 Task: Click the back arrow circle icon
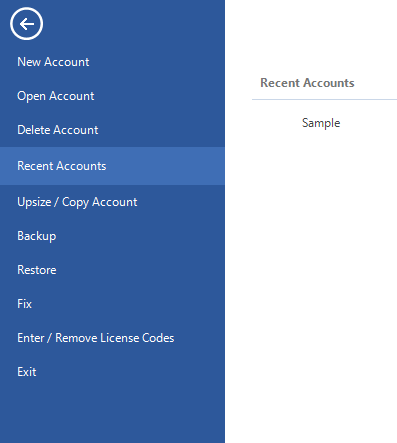26,24
